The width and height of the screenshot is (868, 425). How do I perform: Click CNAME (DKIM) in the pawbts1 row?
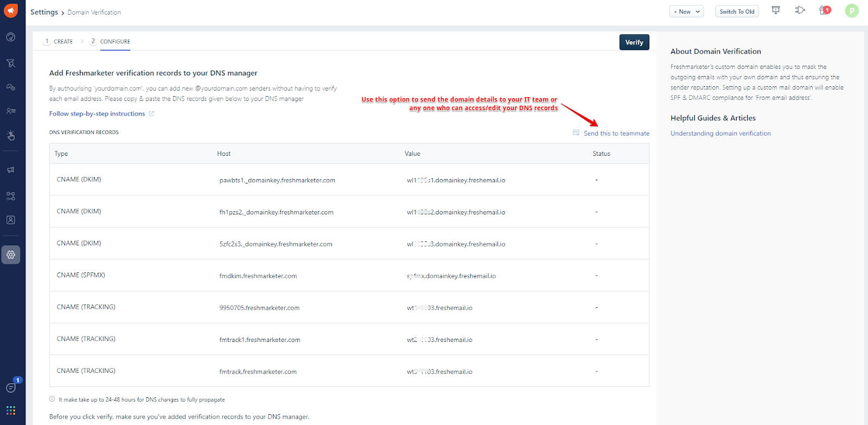[x=79, y=179]
